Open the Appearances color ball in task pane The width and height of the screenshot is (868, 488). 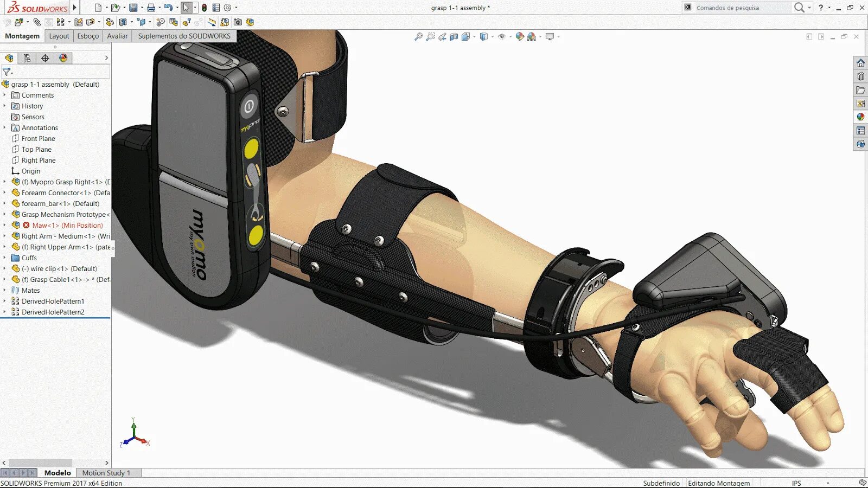coord(860,117)
